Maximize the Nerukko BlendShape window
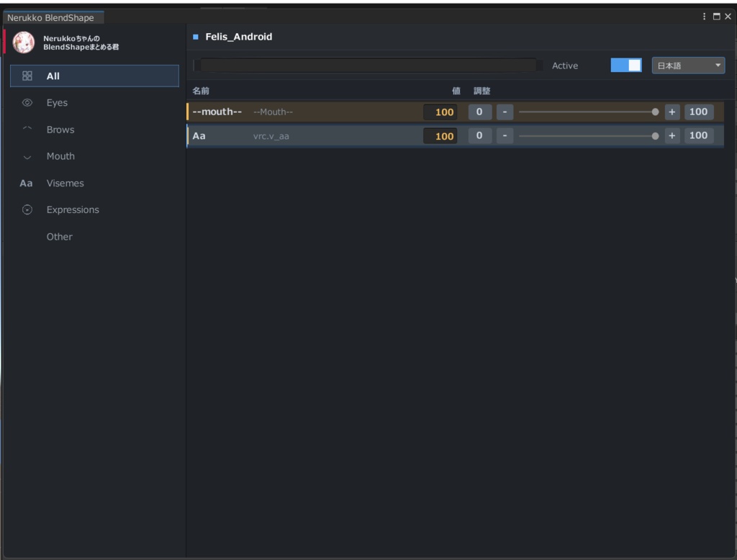 (716, 17)
